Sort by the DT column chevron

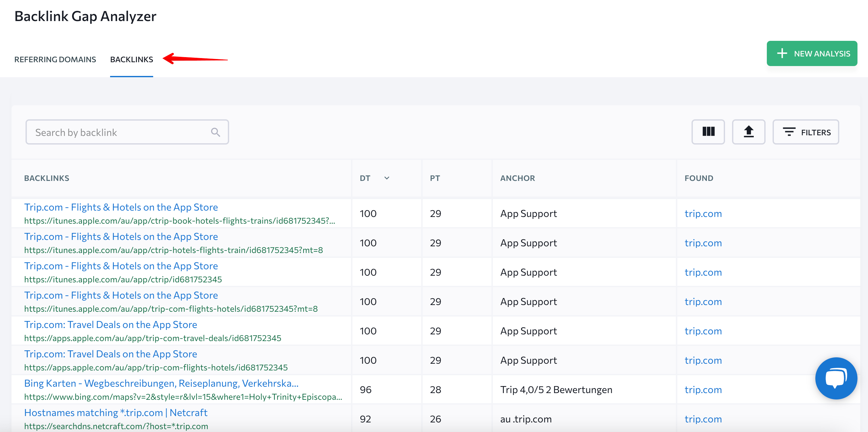pyautogui.click(x=386, y=178)
